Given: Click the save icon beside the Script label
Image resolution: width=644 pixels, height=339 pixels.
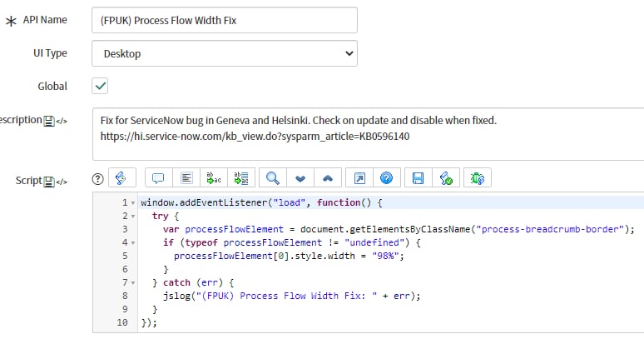Looking at the screenshot, I should click(x=49, y=182).
